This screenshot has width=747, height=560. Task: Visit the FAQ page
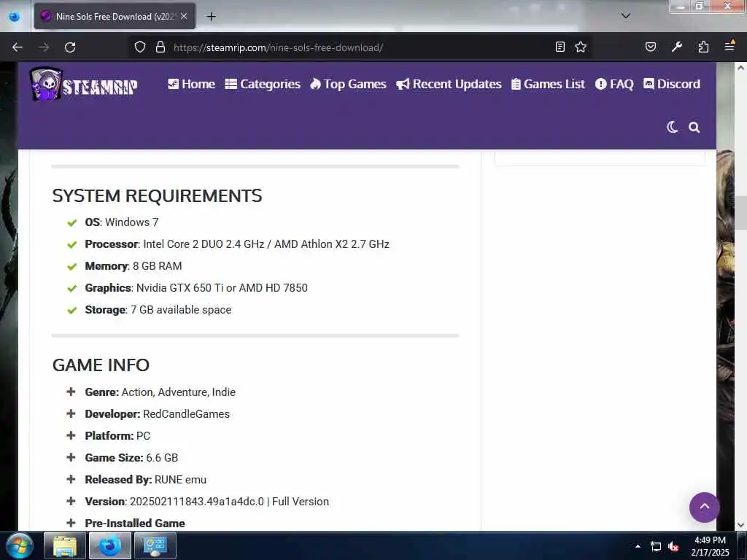click(x=614, y=85)
